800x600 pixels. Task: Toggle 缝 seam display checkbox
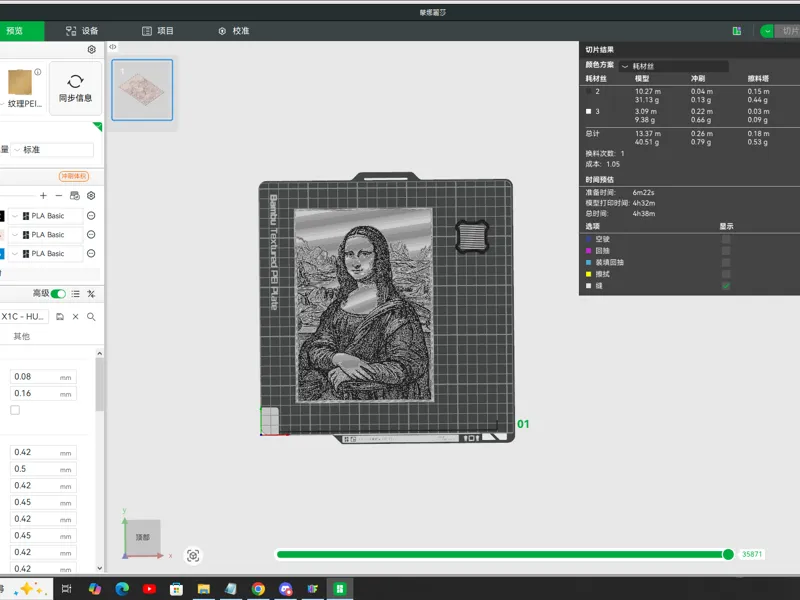[726, 286]
